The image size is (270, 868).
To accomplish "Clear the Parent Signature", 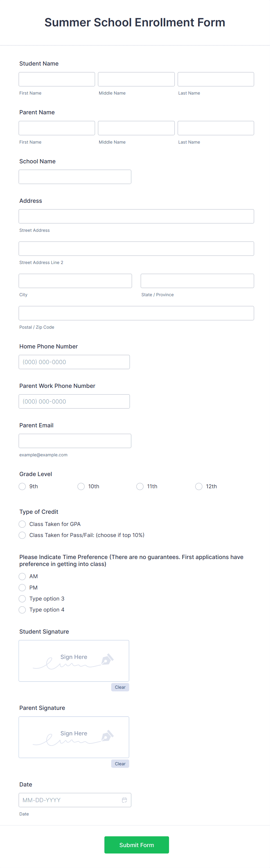I will (120, 764).
